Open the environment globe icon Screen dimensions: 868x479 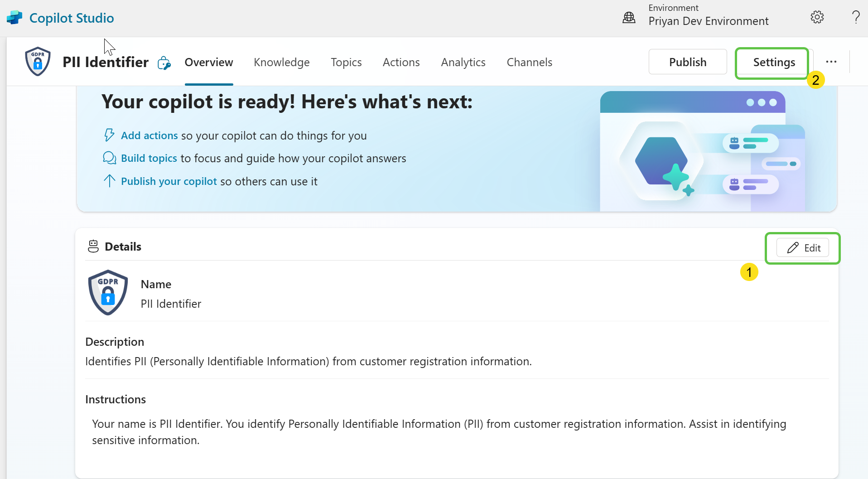629,18
